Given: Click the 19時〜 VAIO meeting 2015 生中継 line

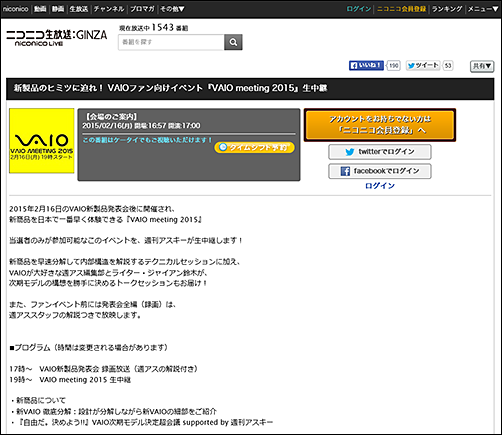Looking at the screenshot, I should pos(70,380).
